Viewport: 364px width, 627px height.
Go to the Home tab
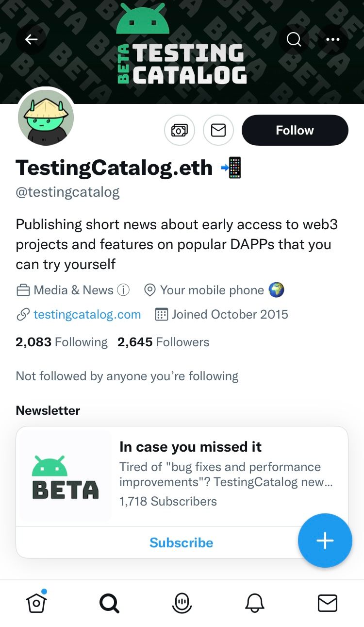[36, 602]
